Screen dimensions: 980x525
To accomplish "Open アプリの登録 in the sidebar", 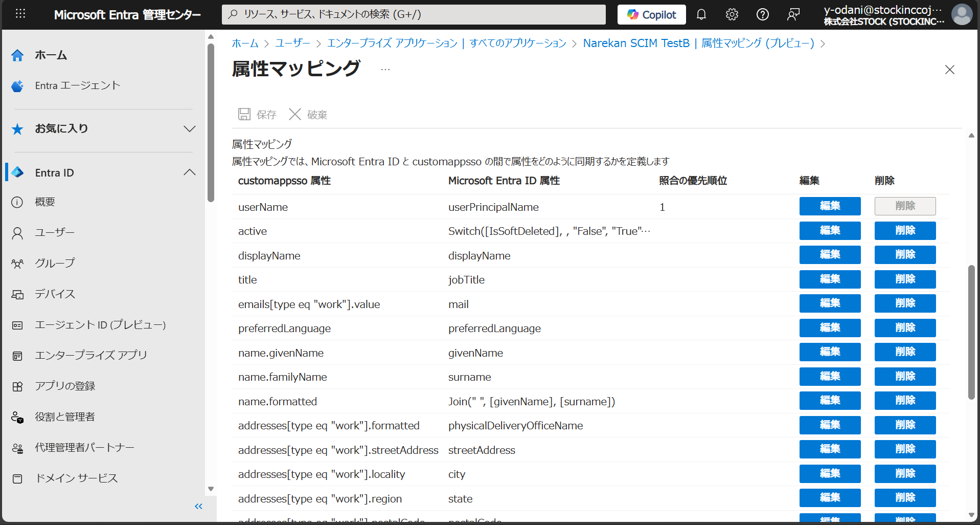I will pos(64,386).
